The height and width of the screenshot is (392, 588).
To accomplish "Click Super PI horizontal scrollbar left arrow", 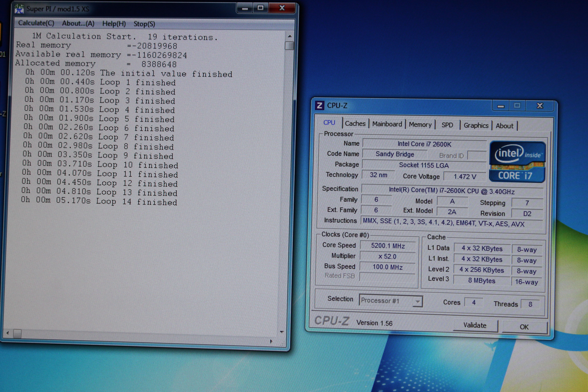I will (8, 333).
